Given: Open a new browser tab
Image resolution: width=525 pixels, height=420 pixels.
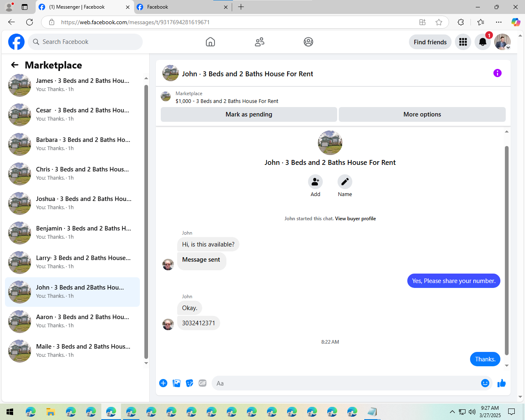Looking at the screenshot, I should pyautogui.click(x=241, y=7).
